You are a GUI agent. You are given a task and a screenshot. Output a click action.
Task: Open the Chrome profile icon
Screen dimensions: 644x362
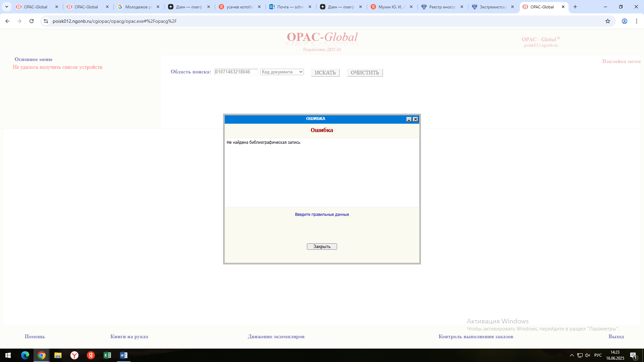coord(624,21)
